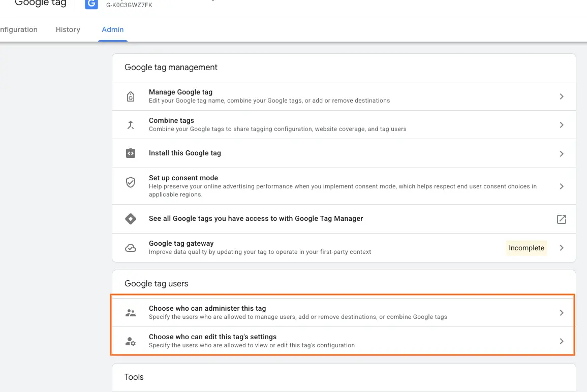The image size is (587, 392).
Task: Click the Google tag users heading
Action: (156, 283)
